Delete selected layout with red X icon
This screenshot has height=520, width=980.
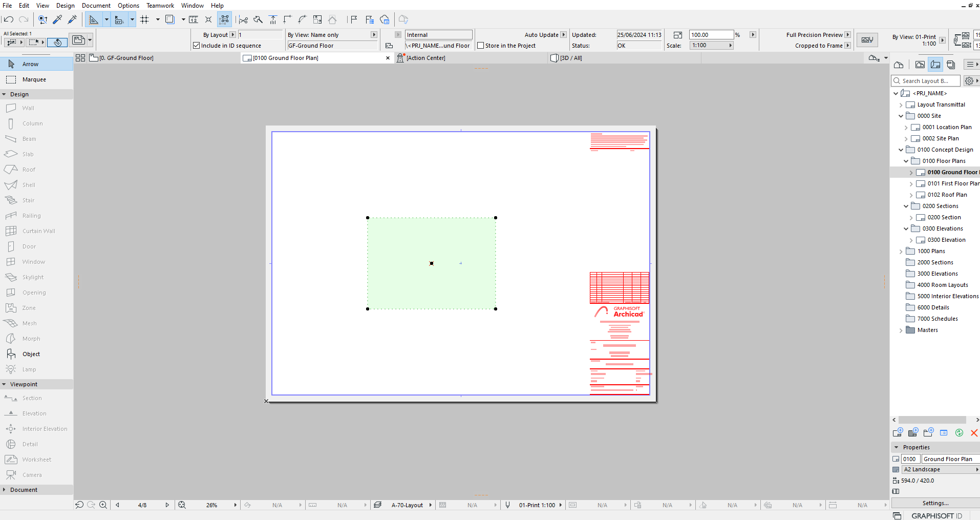974,433
